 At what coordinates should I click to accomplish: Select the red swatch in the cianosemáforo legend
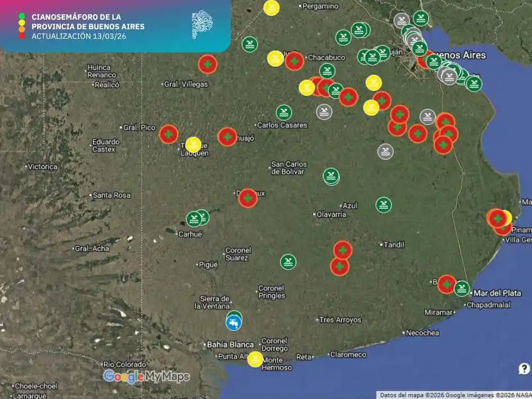[22, 37]
